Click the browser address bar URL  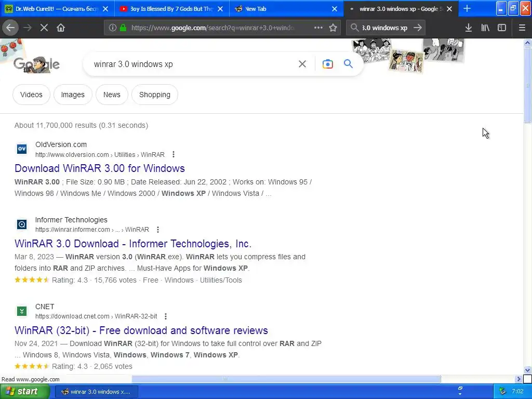click(x=214, y=28)
